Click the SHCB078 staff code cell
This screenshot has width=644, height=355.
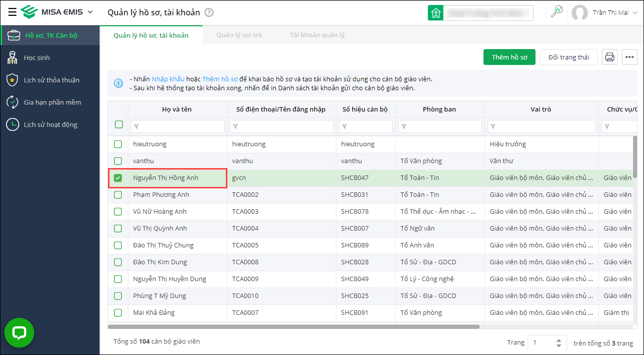pos(366,212)
